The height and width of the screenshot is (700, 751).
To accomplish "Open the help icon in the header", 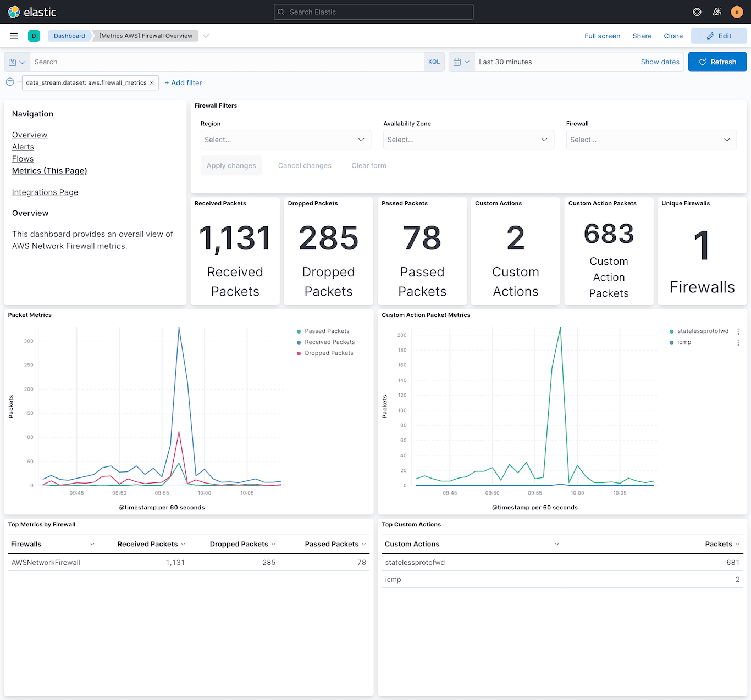I will [x=697, y=12].
